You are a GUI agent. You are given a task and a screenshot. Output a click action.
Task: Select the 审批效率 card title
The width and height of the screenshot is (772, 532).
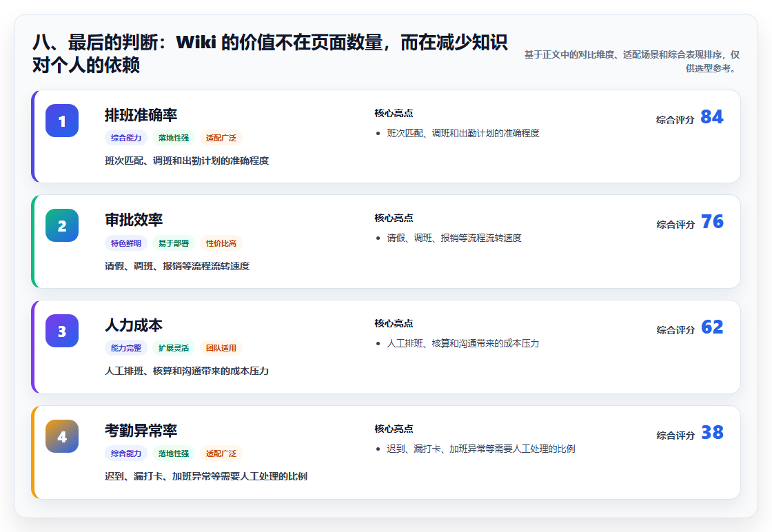tap(134, 220)
